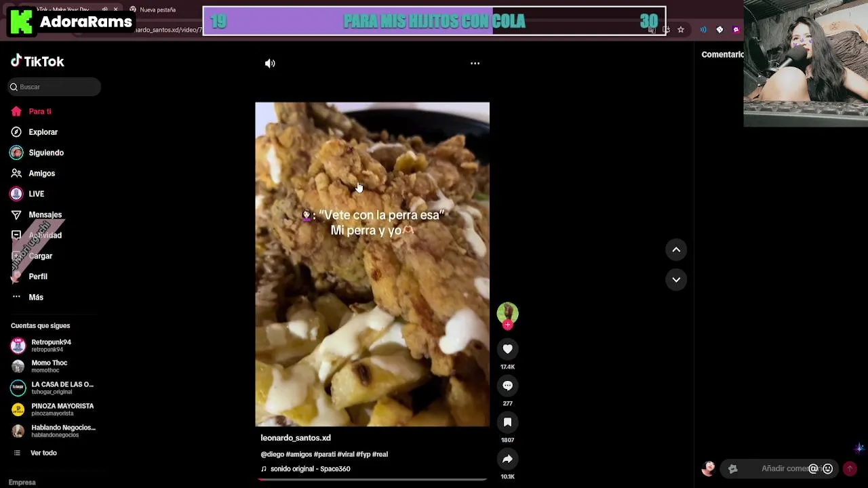
Task: Click the TikTok logo
Action: pyautogui.click(x=37, y=61)
